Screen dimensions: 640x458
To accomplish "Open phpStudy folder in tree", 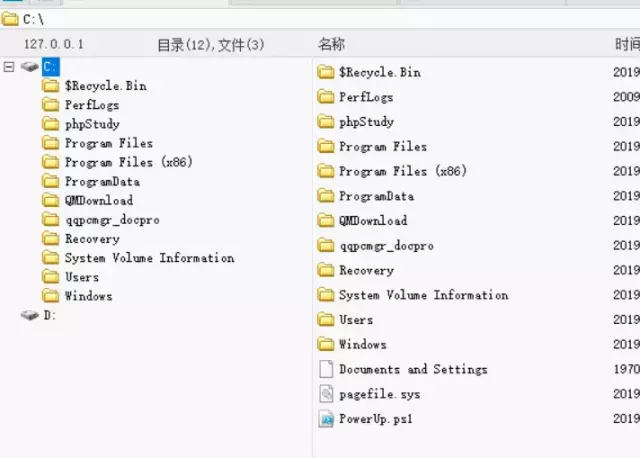I will pos(93,124).
